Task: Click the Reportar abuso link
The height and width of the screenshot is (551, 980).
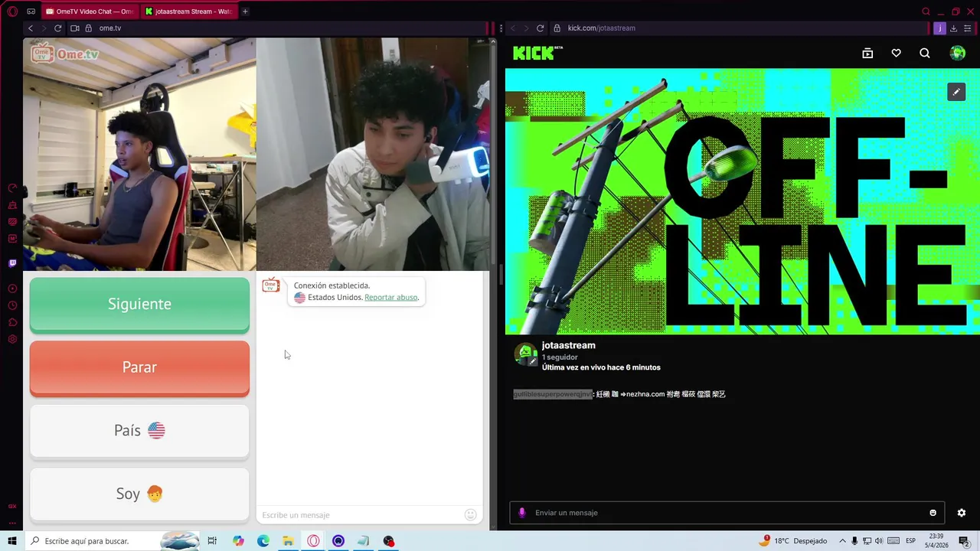Action: (x=391, y=298)
